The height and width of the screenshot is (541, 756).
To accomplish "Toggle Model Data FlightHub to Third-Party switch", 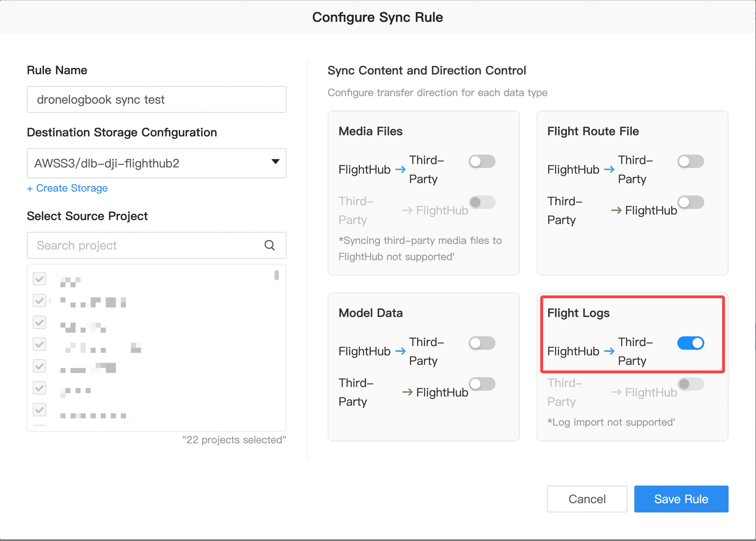I will pyautogui.click(x=482, y=343).
